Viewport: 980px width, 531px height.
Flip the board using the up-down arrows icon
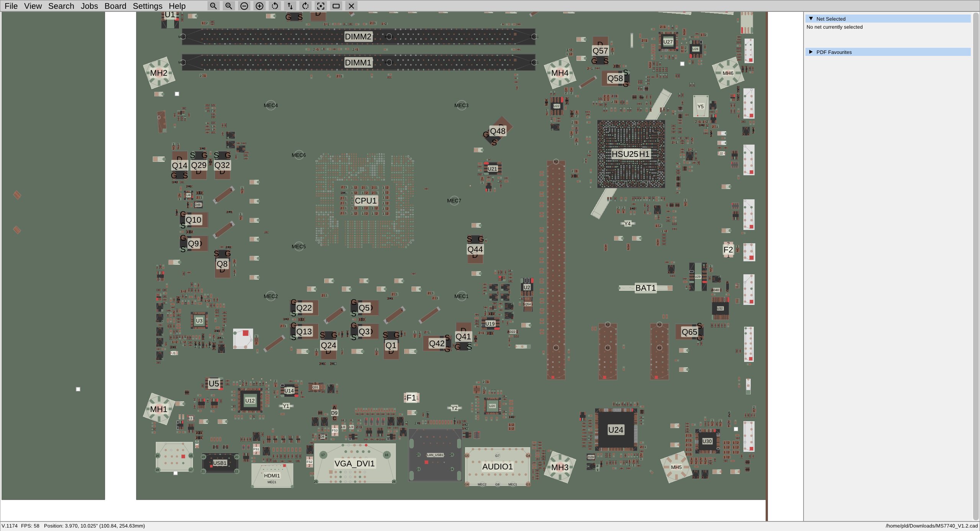click(x=290, y=6)
